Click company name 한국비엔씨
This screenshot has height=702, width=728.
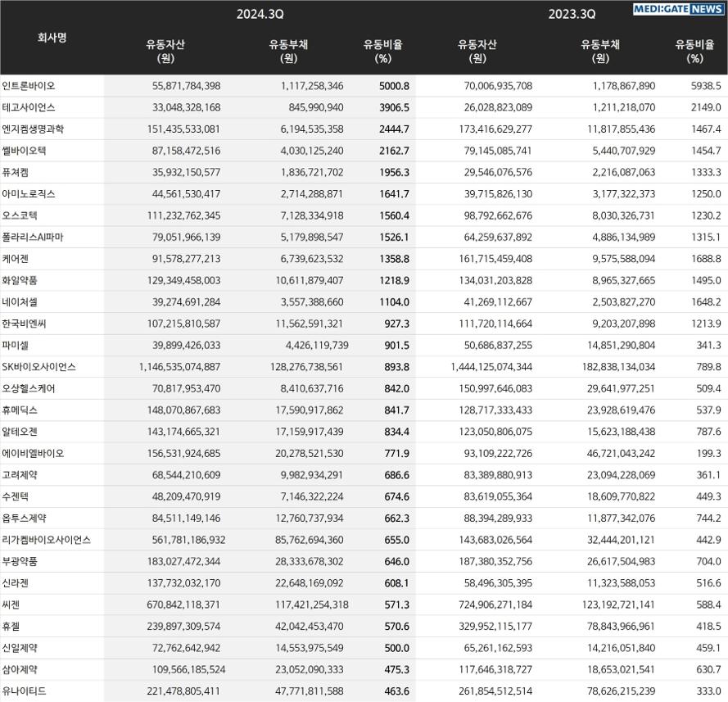(24, 324)
